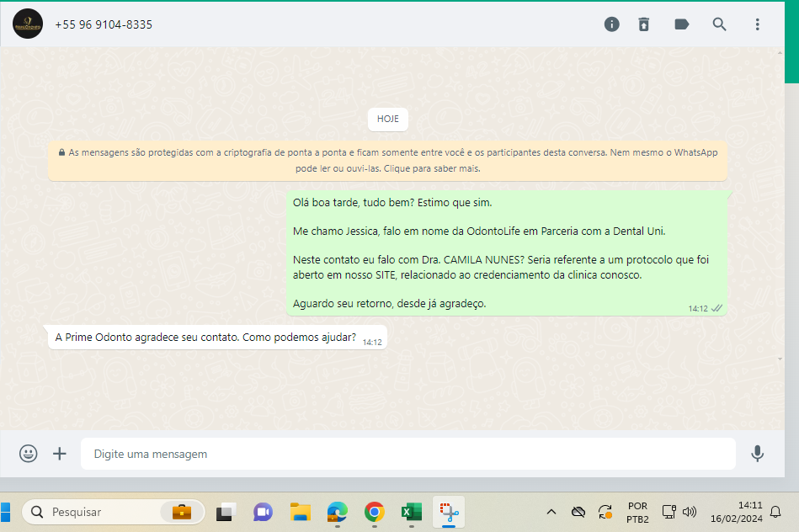
Task: Open File Explorer from the taskbar
Action: (x=300, y=512)
